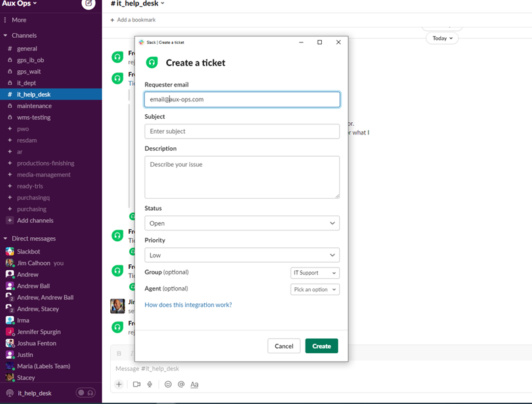
Task: Click the Freshdesk headset logo in dialog
Action: pos(151,63)
